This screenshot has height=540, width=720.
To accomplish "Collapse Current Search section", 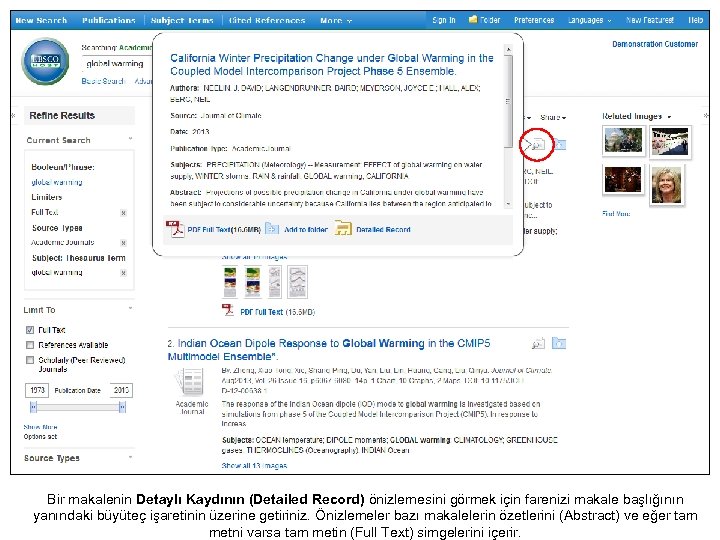I will tap(130, 139).
